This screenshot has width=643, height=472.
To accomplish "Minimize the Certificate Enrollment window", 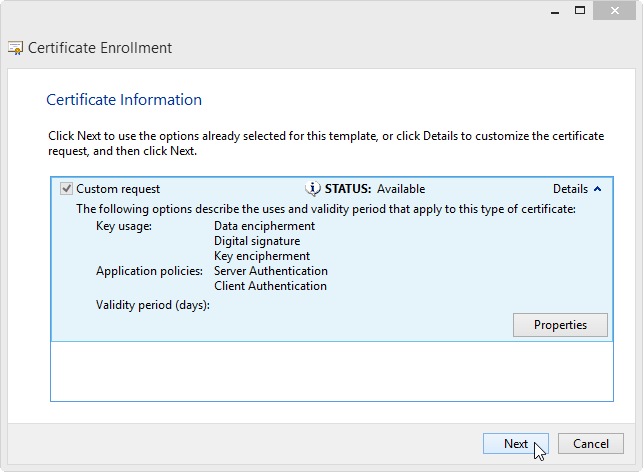I will 555,11.
